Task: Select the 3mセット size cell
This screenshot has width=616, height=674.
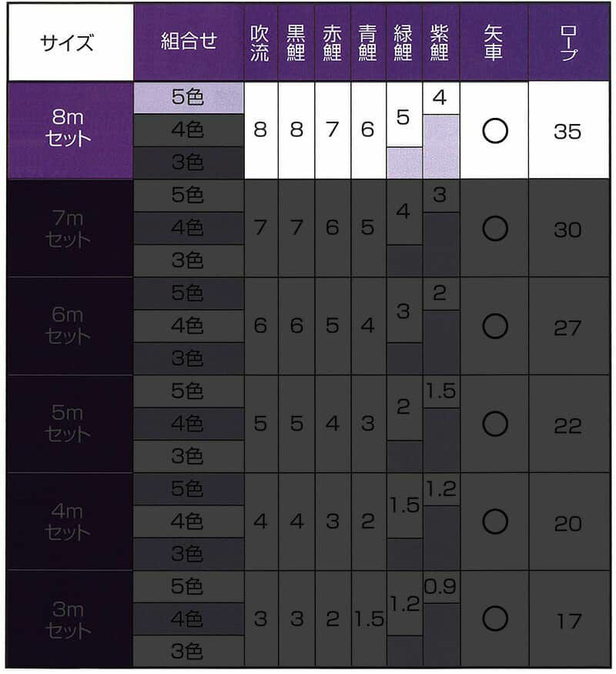Action: coord(70,619)
